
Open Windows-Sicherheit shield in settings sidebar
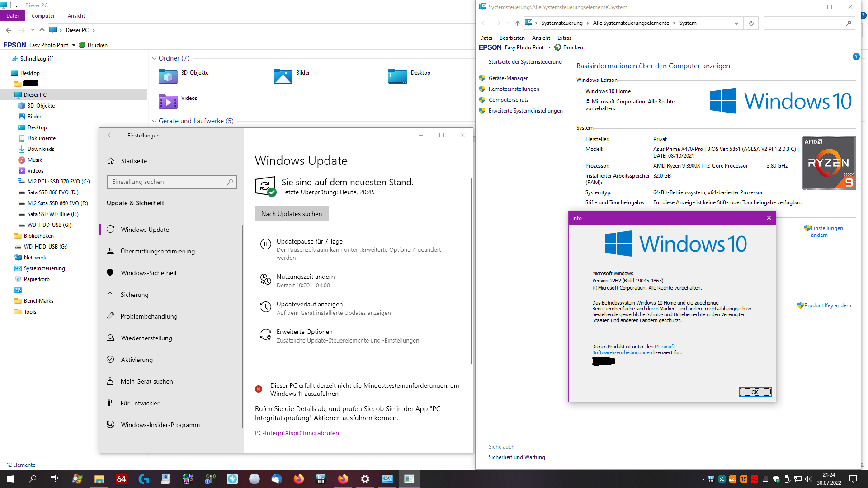110,272
